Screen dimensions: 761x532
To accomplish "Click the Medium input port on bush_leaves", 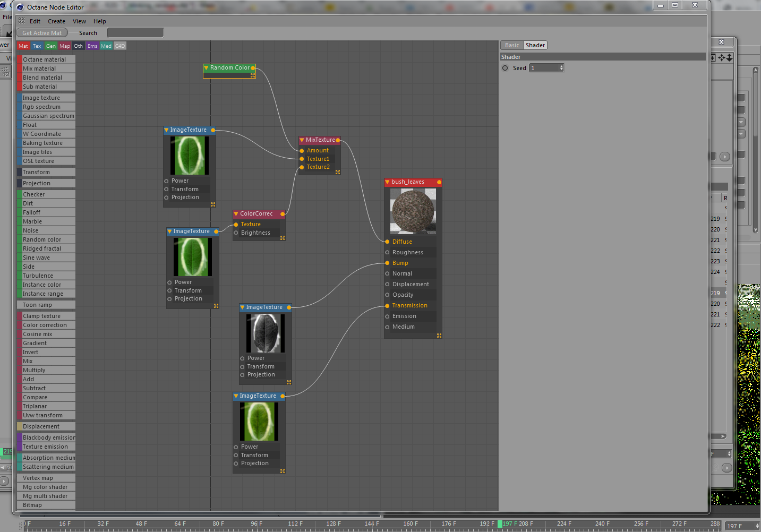I will [x=387, y=327].
